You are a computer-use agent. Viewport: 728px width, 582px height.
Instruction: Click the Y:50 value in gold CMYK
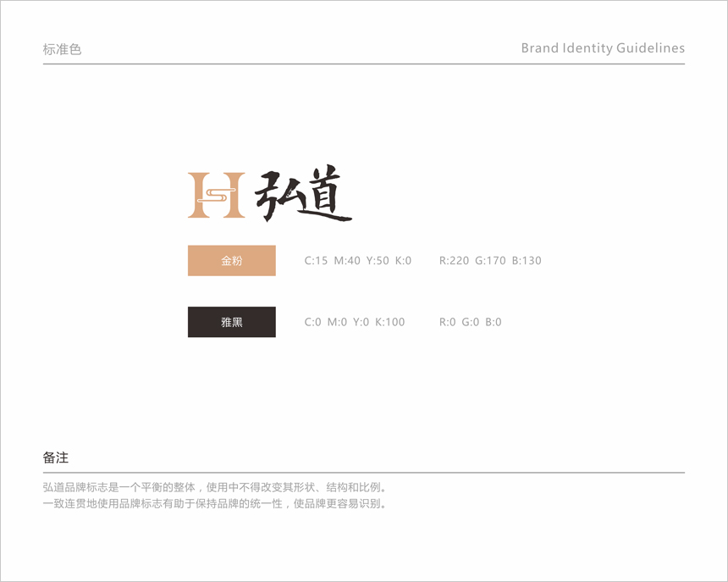(378, 261)
